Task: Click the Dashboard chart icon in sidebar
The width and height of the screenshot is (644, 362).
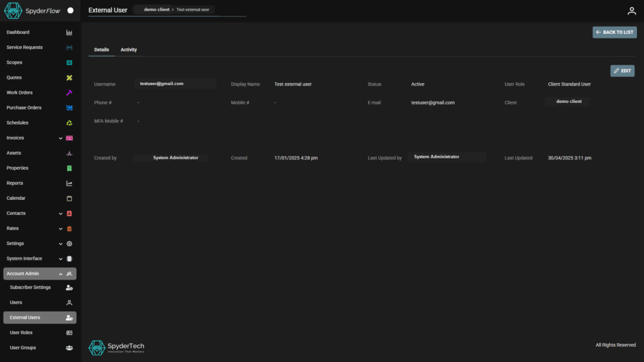Action: tap(69, 33)
